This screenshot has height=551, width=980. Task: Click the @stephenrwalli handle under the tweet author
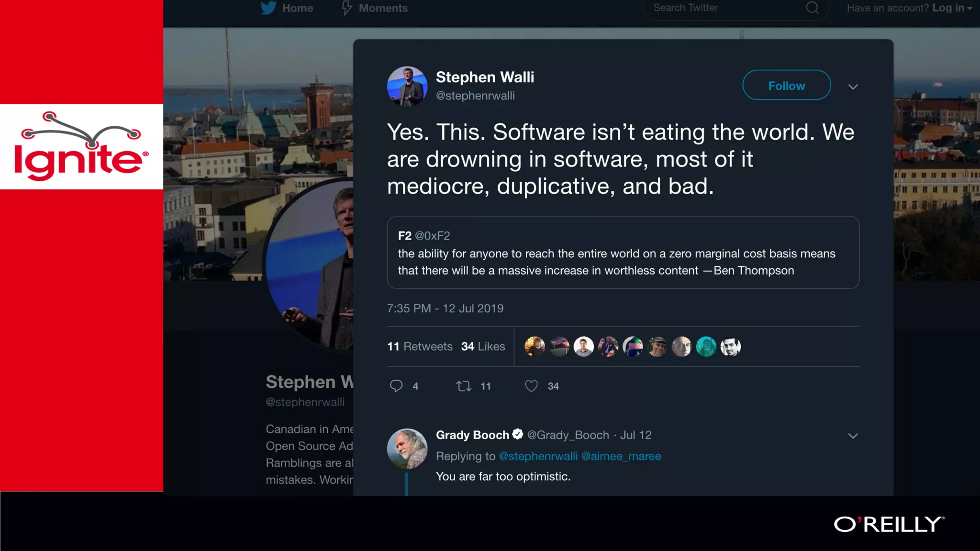pyautogui.click(x=475, y=96)
